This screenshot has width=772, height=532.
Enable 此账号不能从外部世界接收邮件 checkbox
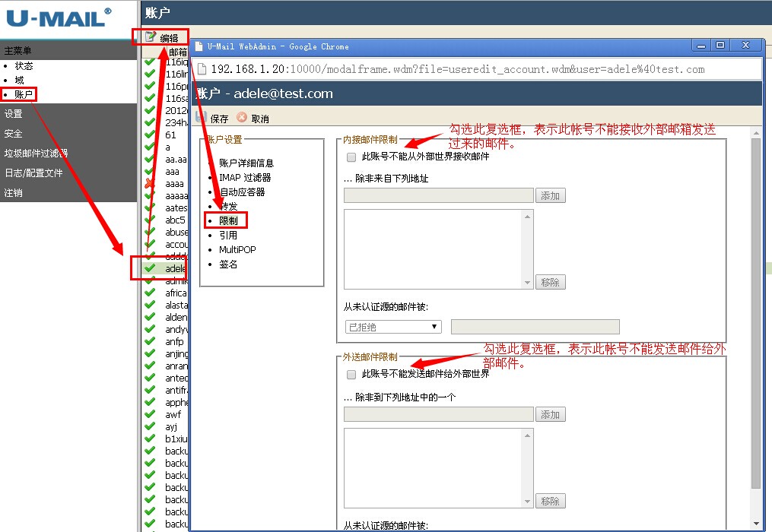click(351, 157)
